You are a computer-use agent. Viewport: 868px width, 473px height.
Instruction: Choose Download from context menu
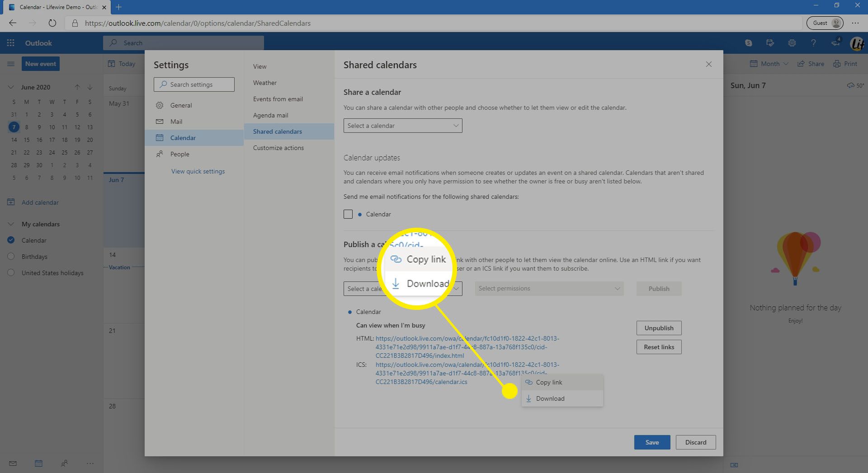[562, 398]
